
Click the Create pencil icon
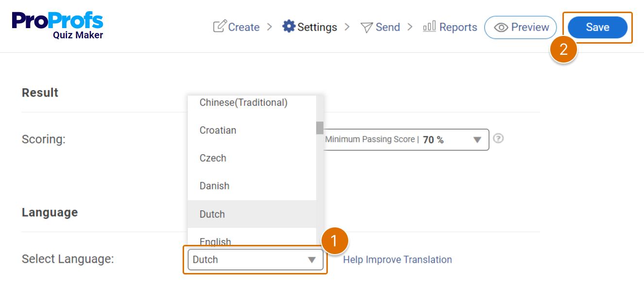tap(220, 26)
